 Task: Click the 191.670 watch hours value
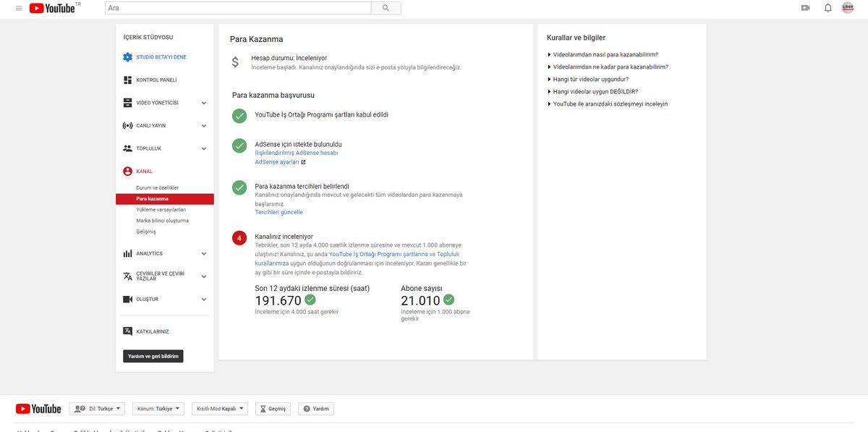(278, 301)
